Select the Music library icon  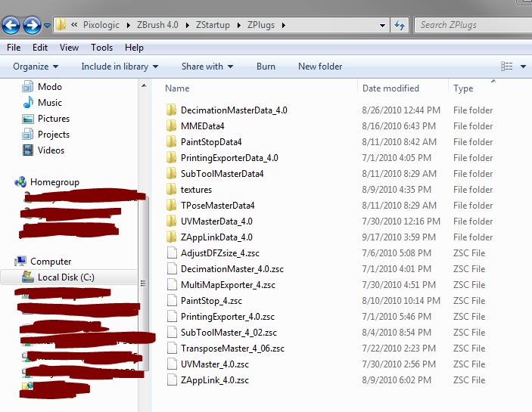[x=28, y=102]
